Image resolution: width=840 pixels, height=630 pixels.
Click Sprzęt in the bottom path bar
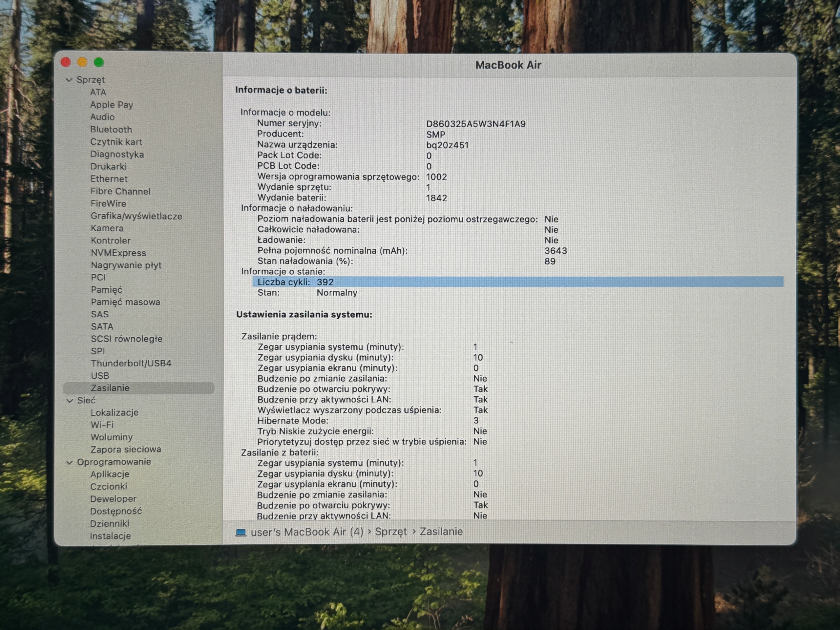(391, 532)
